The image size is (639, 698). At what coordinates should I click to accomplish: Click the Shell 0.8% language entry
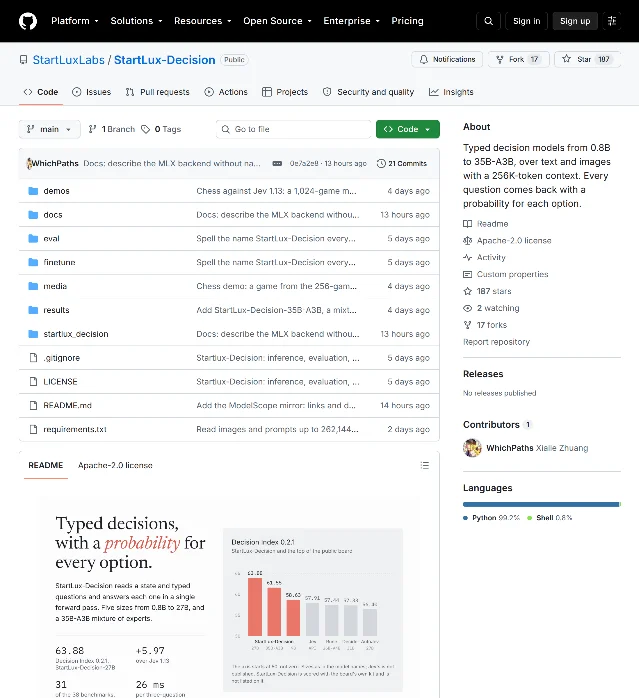pyautogui.click(x=549, y=518)
